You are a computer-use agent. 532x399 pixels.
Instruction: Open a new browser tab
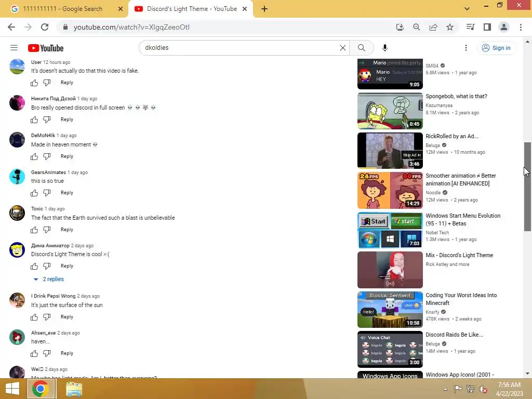coord(264,9)
